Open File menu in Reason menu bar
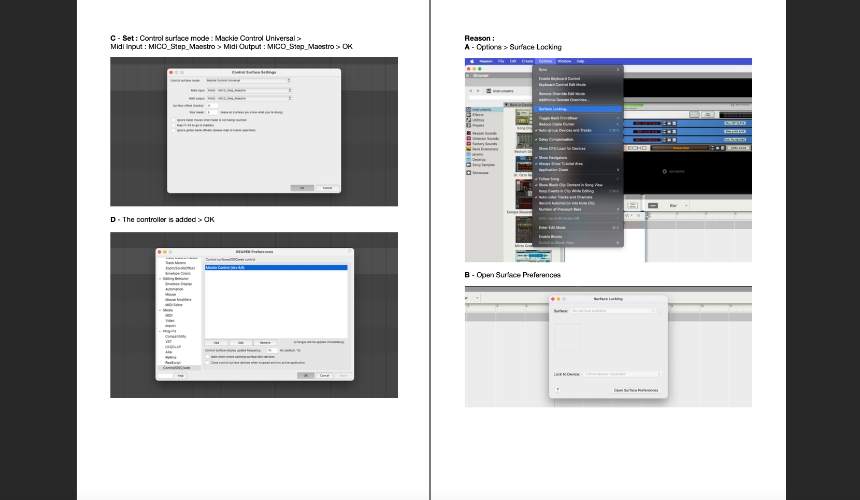Image resolution: width=860 pixels, height=500 pixels. [501, 61]
